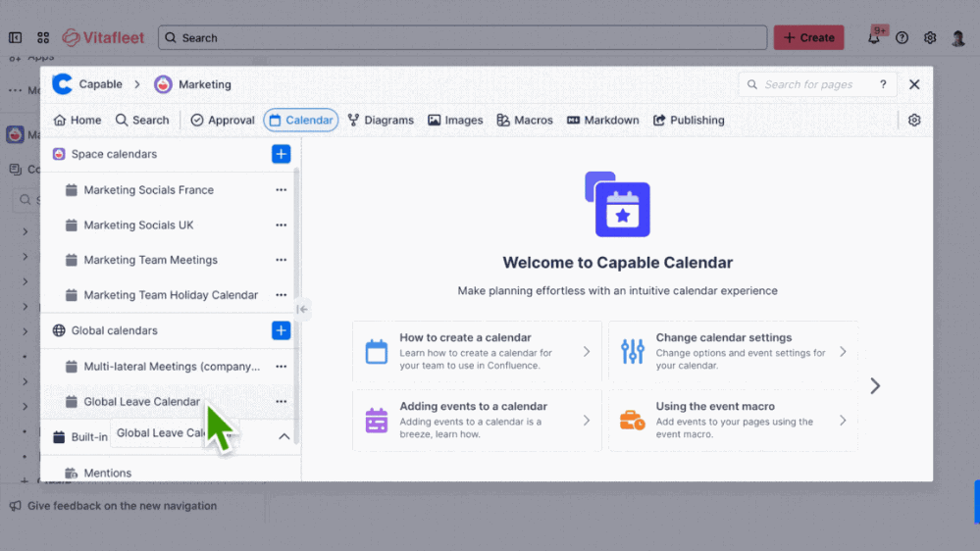Collapse the Built-in section chevron
This screenshot has width=980, height=551.
(284, 436)
